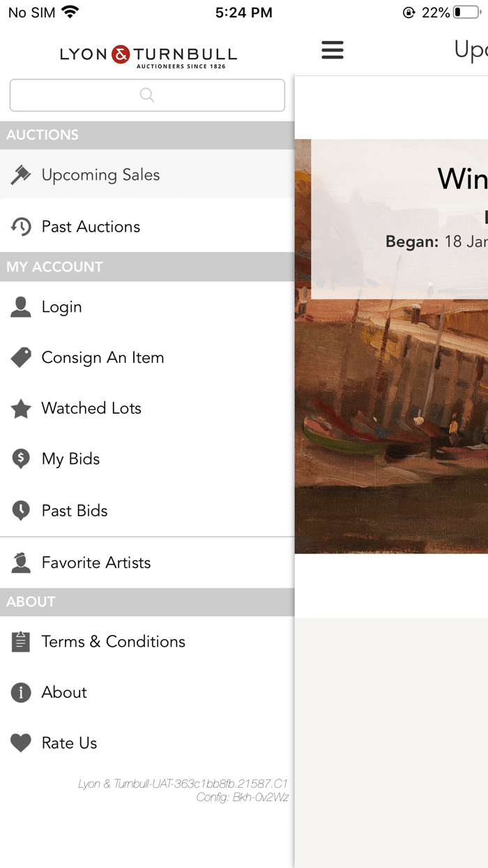
Task: Tap the tag icon for Consign An Item
Action: click(x=21, y=358)
